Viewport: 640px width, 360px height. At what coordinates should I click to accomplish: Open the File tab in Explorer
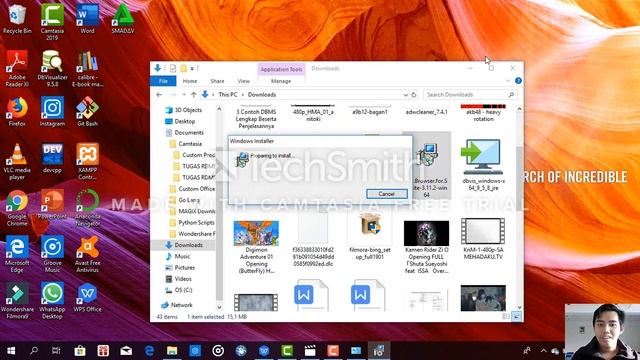pyautogui.click(x=163, y=81)
